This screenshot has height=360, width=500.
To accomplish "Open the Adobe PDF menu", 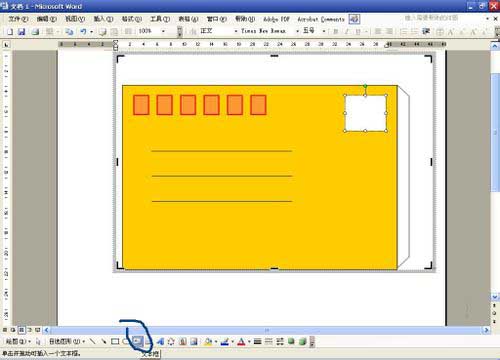I will tap(276, 19).
